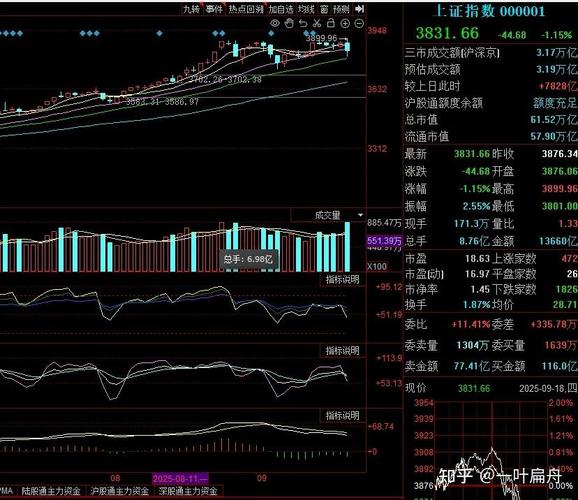Collapse side panel with arrow-to-bar icon
The height and width of the screenshot is (500, 578).
[x=359, y=9]
